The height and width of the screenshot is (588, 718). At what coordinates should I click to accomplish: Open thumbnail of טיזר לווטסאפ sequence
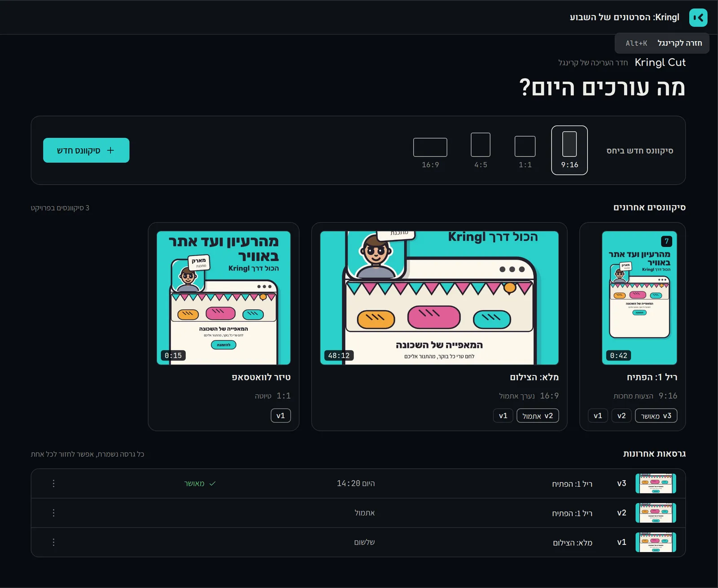pos(223,298)
